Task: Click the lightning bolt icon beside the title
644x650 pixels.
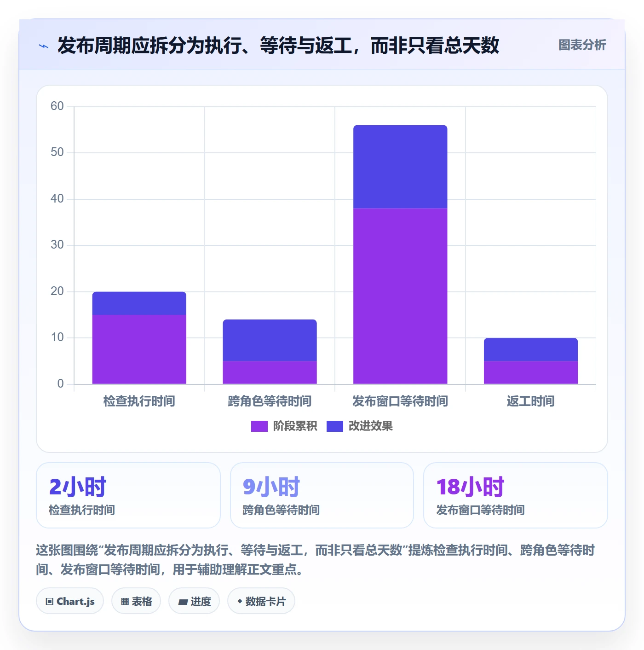Action: coord(44,46)
